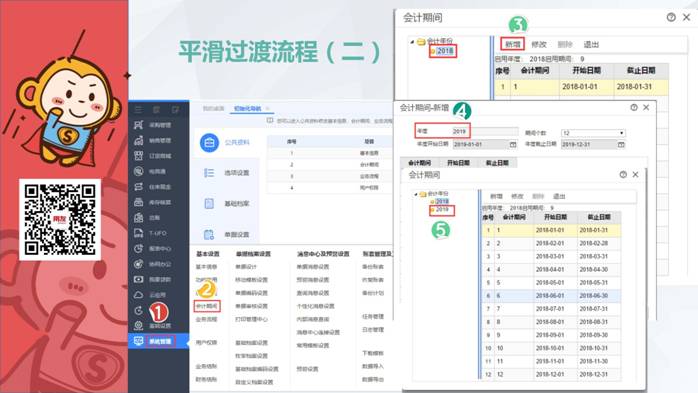
Task: Close the bottom 会计期间 window
Action: [635, 174]
